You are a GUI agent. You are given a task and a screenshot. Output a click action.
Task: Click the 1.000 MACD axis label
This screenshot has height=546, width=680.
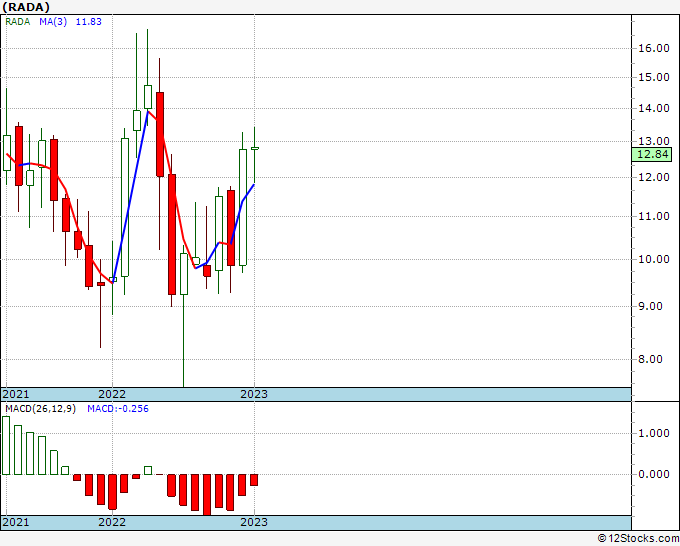654,434
